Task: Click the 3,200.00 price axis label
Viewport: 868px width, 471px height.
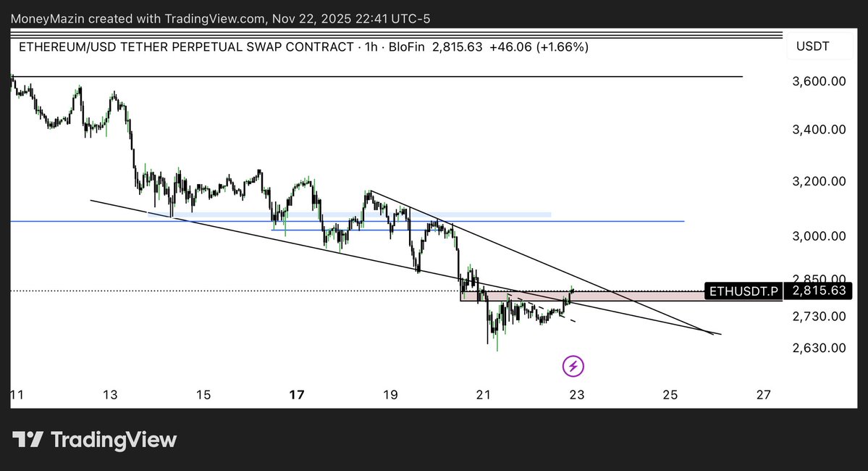Action: click(x=819, y=181)
